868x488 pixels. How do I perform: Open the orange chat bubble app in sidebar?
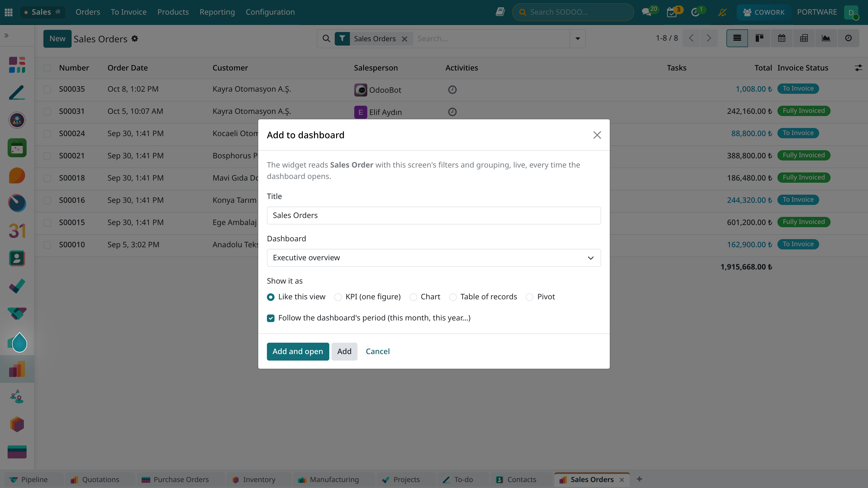17,175
